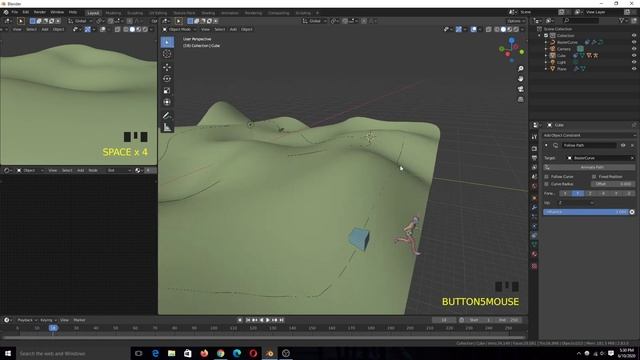
Task: Enable the Curve Radius checkbox
Action: click(547, 184)
